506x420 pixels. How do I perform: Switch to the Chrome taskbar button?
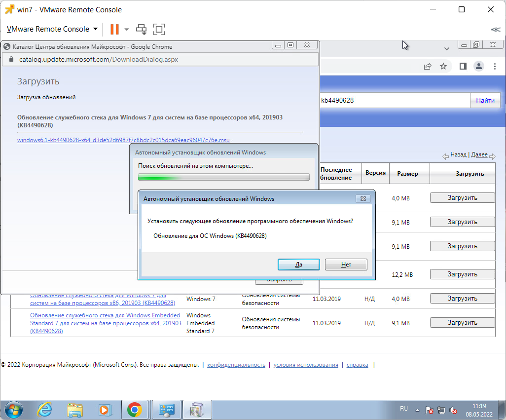135,410
